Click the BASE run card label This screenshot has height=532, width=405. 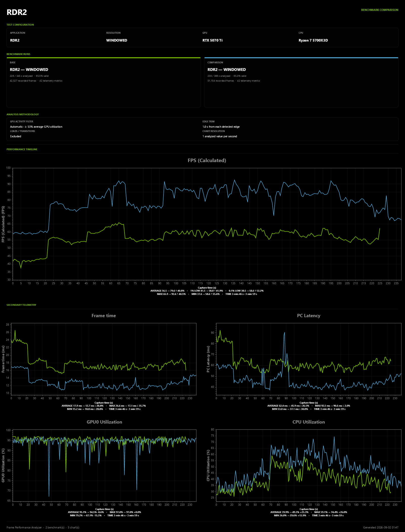tap(13, 63)
